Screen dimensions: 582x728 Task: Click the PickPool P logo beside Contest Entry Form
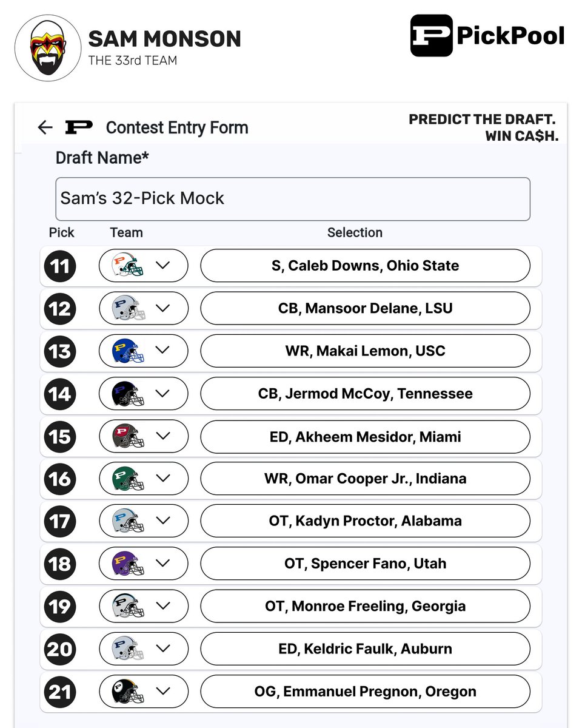pos(79,127)
